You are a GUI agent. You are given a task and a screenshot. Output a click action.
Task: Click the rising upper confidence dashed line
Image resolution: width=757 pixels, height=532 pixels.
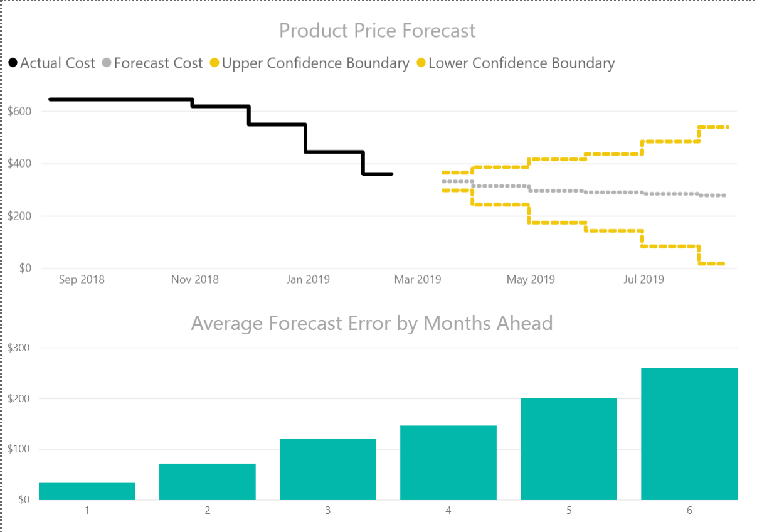615,154
